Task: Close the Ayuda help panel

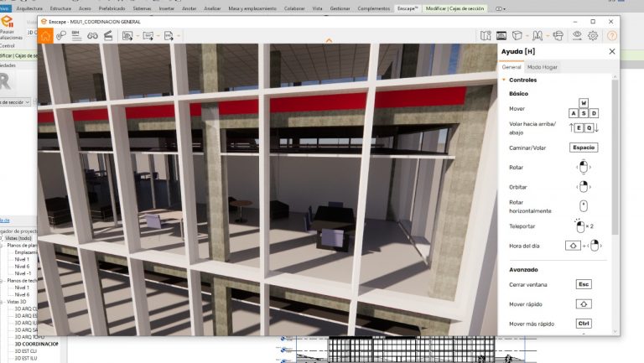Action: click(611, 51)
